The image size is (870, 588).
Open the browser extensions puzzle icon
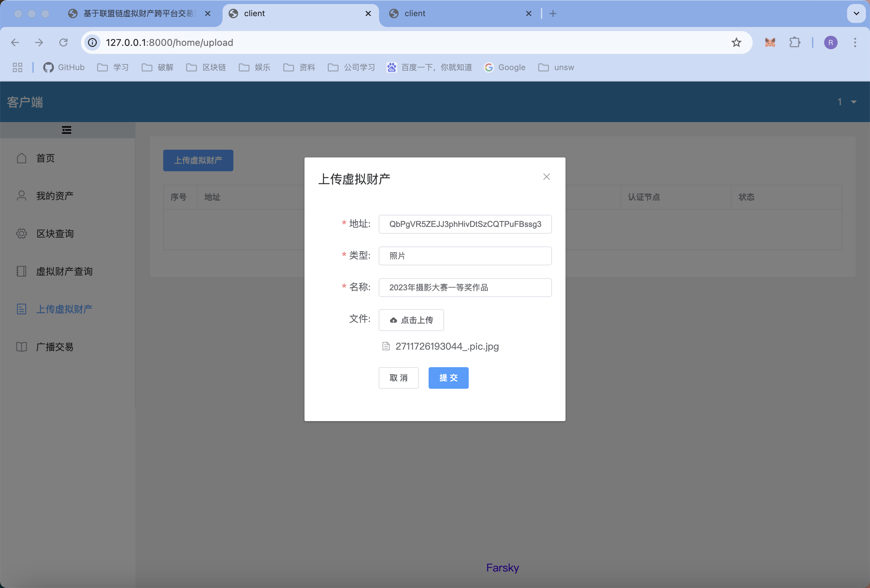tap(794, 42)
